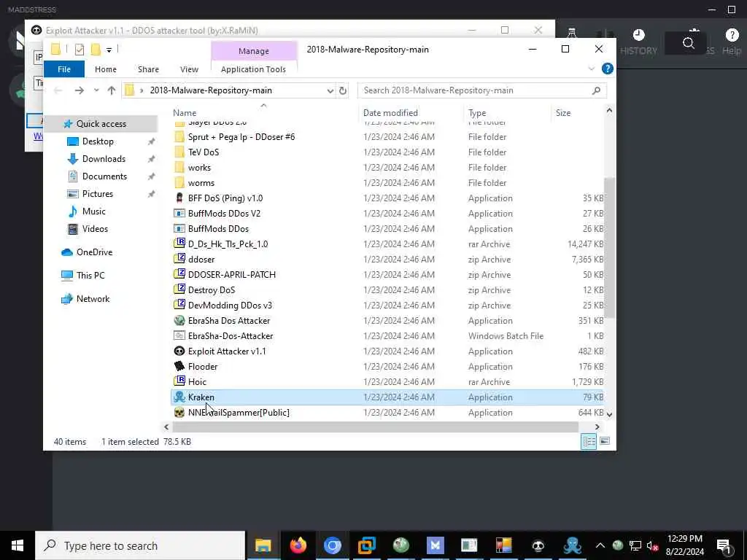
Task: Select Quick access in navigation pane
Action: (x=101, y=124)
